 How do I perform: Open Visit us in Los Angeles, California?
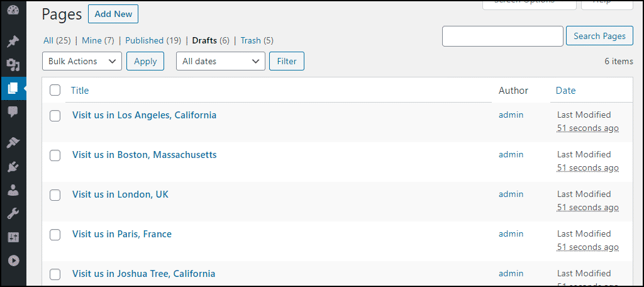[x=144, y=115]
